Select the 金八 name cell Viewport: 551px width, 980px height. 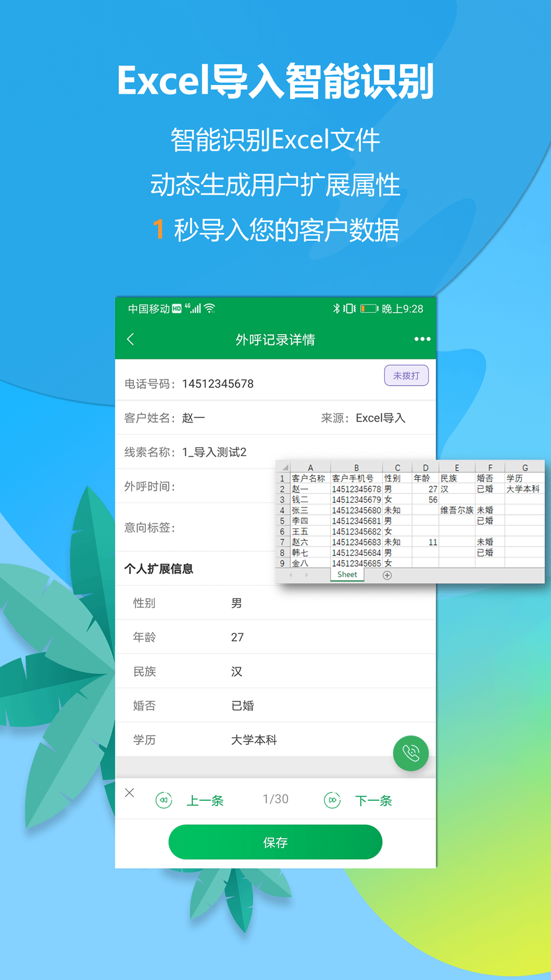click(310, 563)
